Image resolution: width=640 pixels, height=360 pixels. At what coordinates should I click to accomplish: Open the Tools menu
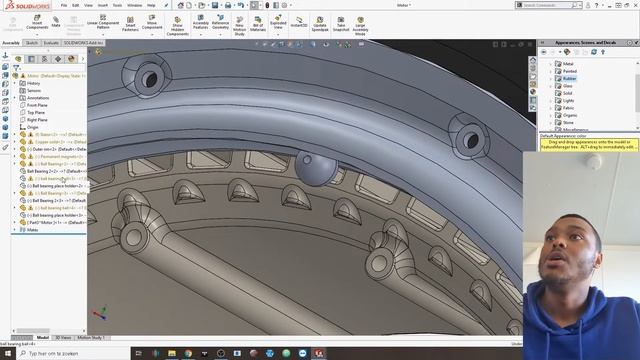(x=118, y=5)
